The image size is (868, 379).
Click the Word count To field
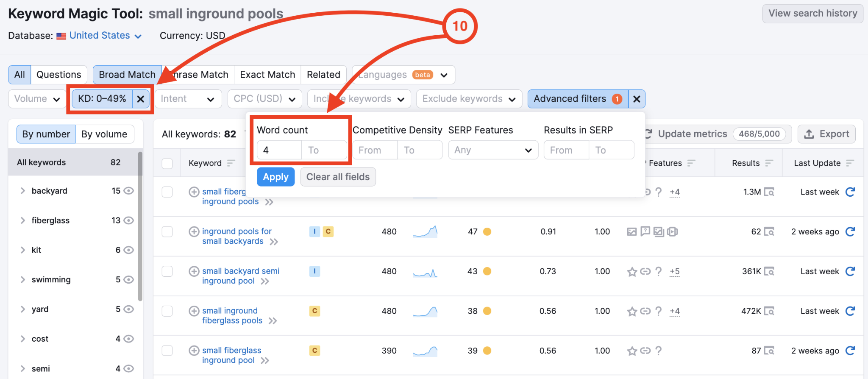click(324, 150)
